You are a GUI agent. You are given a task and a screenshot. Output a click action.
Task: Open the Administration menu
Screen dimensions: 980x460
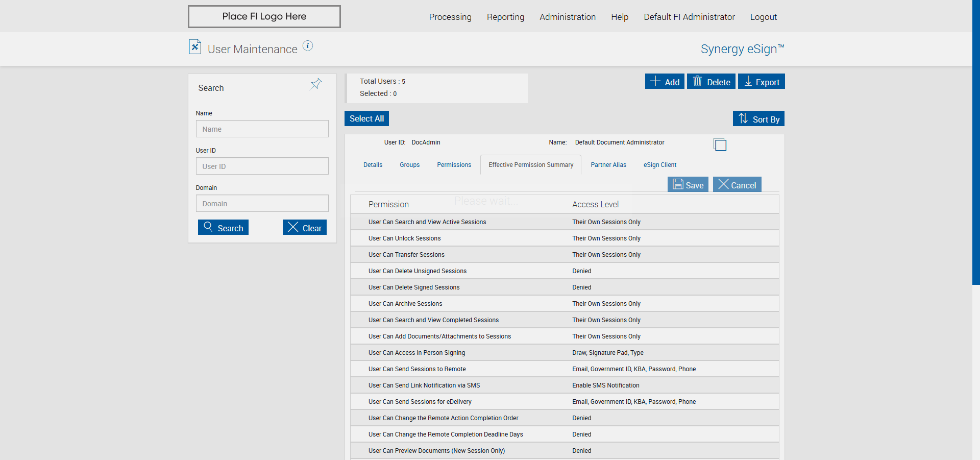pyautogui.click(x=568, y=17)
